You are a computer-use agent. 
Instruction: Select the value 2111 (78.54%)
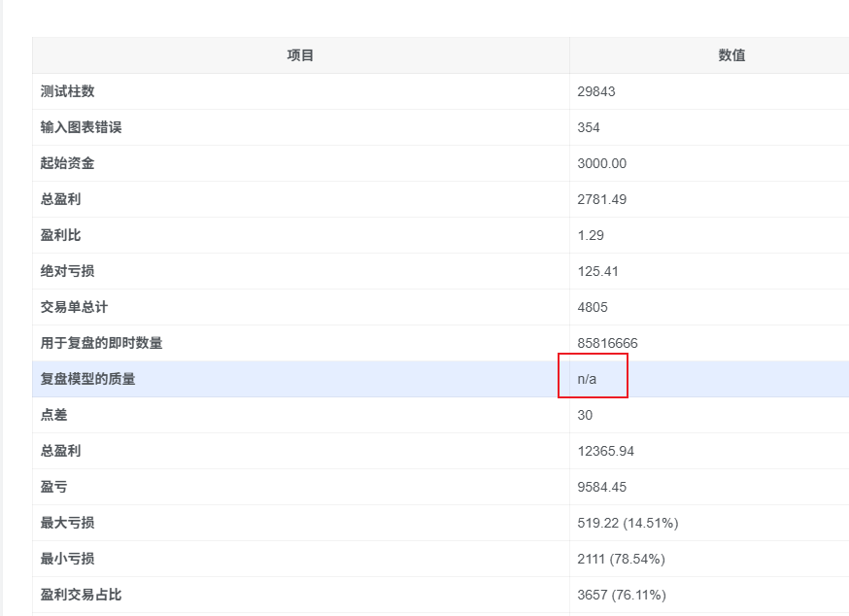tap(617, 559)
